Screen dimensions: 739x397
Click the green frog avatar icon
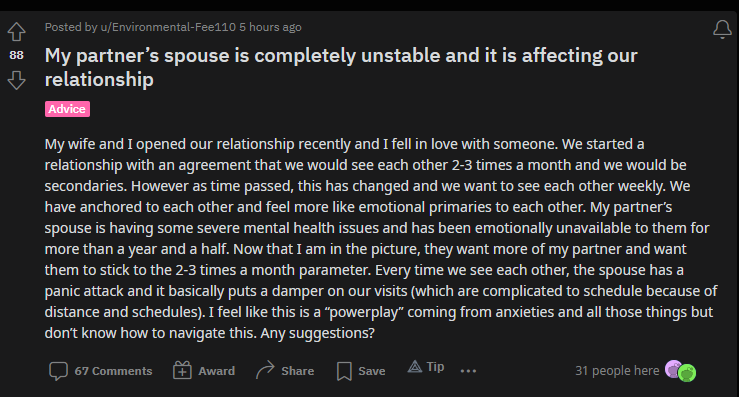click(687, 373)
